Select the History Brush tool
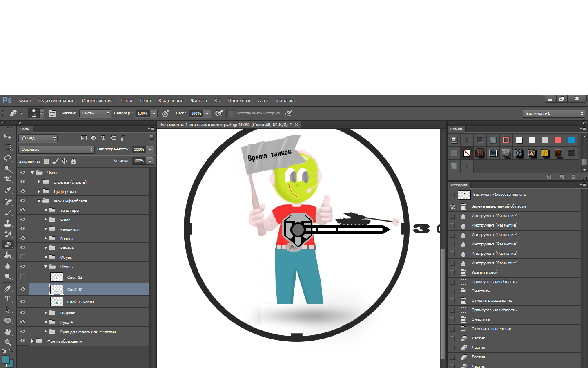 coord(8,234)
